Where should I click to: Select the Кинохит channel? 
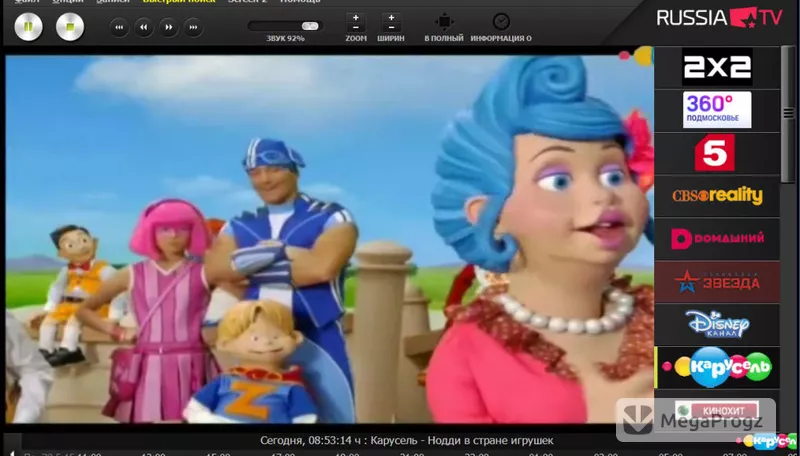click(717, 410)
